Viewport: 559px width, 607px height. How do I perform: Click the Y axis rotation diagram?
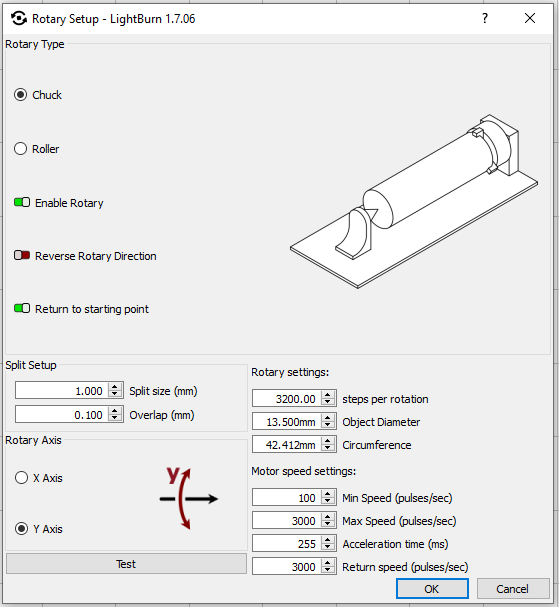(189, 498)
